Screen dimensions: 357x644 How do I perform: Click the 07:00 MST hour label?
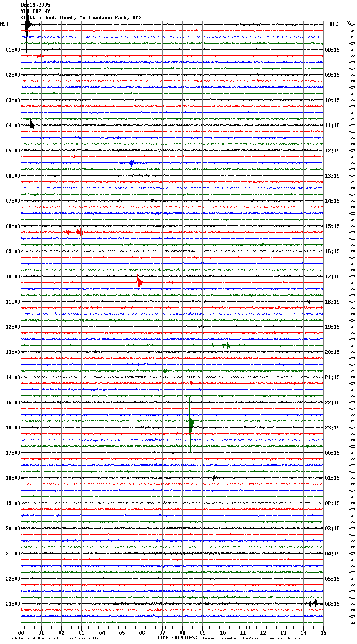pyautogui.click(x=13, y=201)
